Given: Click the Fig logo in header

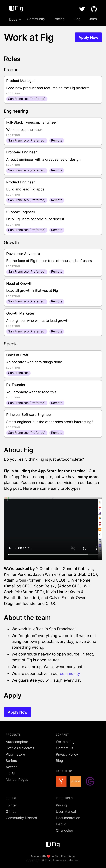Looking at the screenshot, I should tap(16, 8).
